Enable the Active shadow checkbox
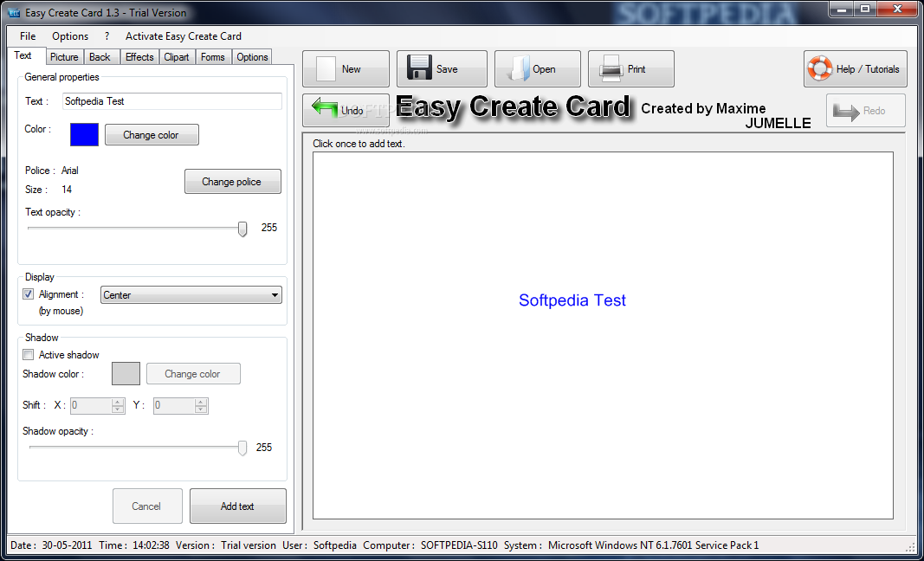The image size is (924, 561). click(28, 354)
